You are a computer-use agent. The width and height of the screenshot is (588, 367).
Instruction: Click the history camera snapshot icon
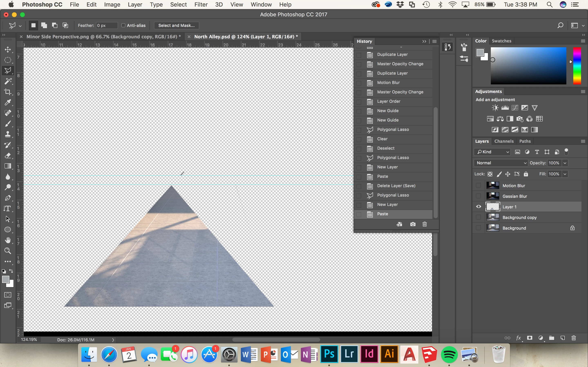click(413, 224)
